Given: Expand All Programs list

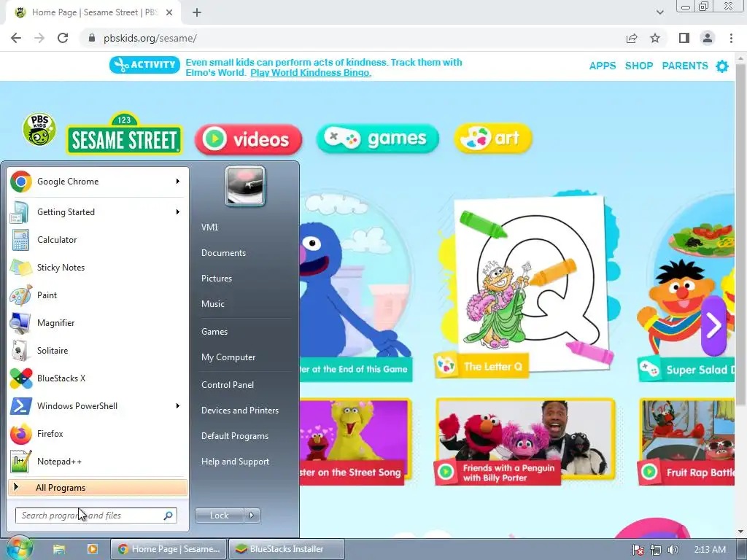Looking at the screenshot, I should (x=98, y=488).
